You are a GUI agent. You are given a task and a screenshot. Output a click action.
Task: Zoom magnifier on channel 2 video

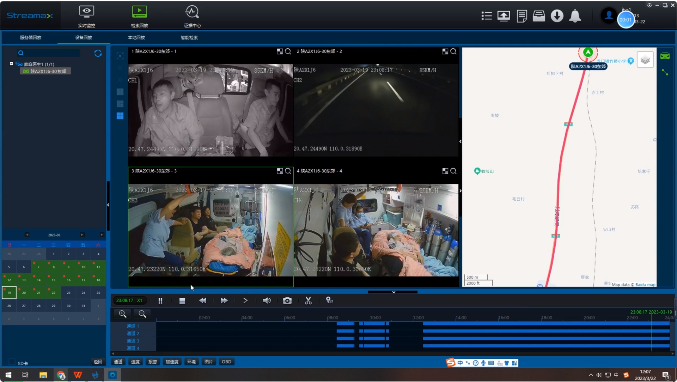[453, 51]
